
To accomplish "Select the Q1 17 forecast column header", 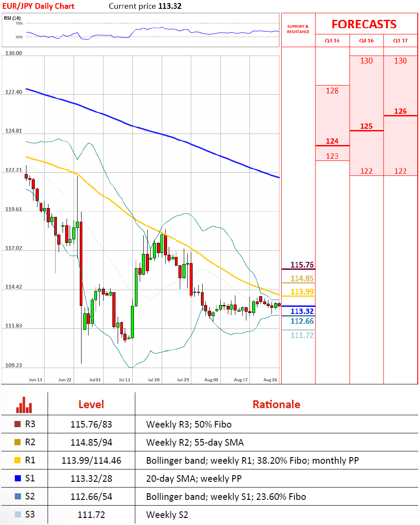I will (x=400, y=41).
